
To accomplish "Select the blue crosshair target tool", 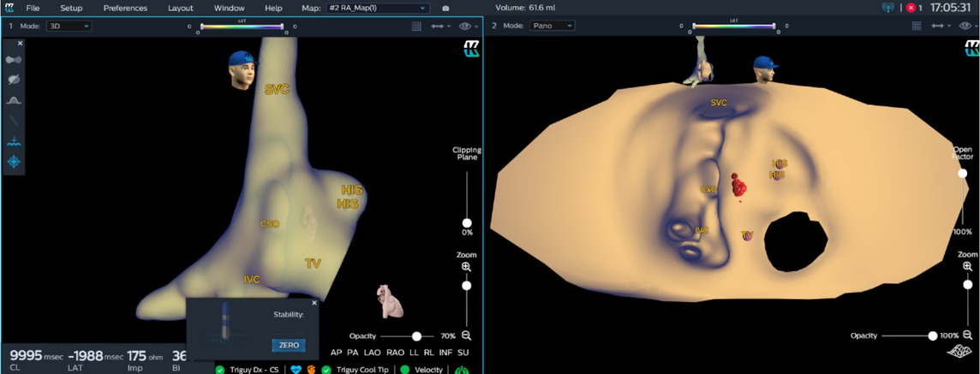I will point(13,162).
